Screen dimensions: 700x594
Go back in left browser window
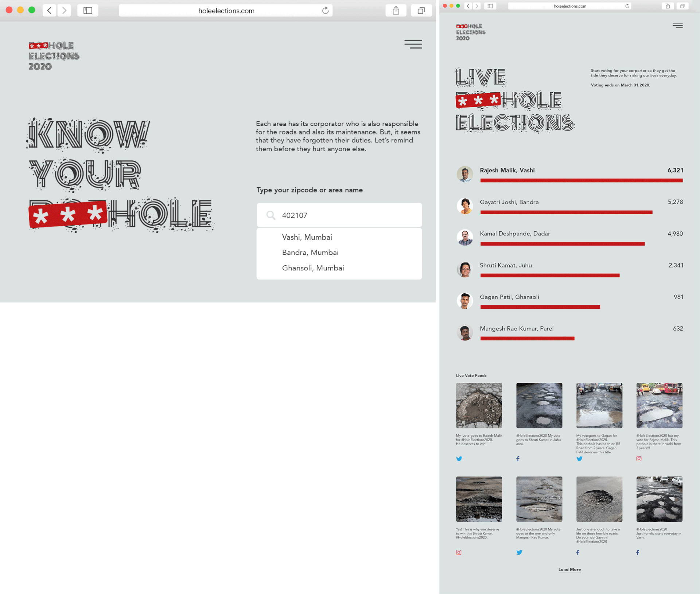coord(50,11)
